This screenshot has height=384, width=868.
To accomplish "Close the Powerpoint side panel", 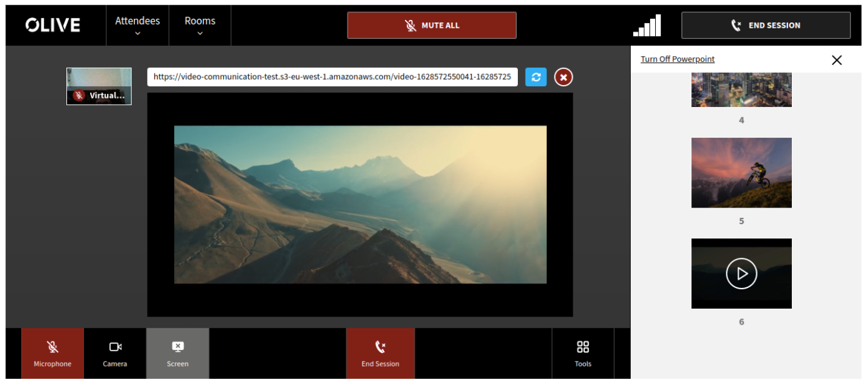I will point(836,60).
